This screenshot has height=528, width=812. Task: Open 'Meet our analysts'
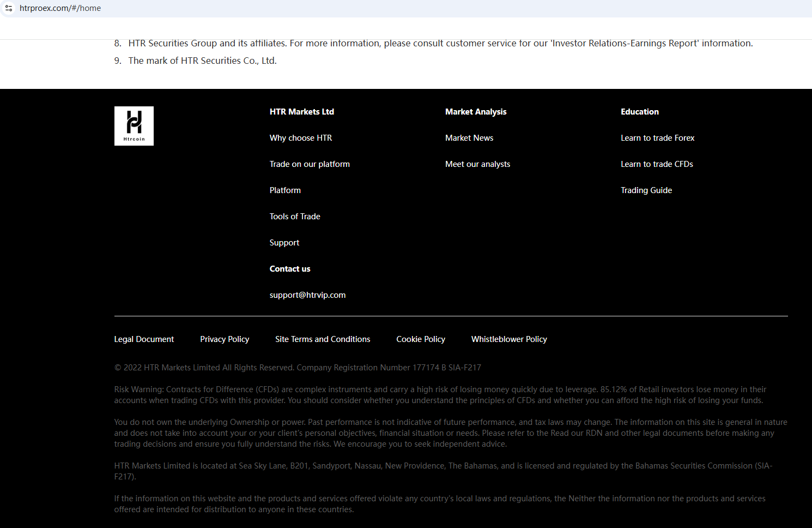478,164
